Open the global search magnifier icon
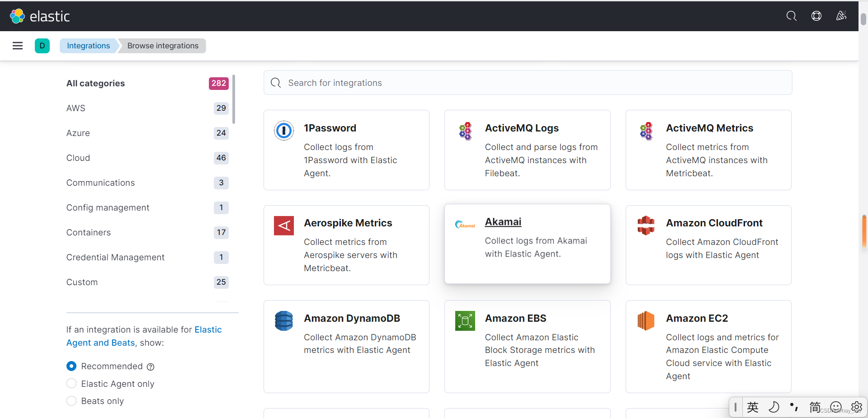The image size is (868, 418). tap(791, 16)
